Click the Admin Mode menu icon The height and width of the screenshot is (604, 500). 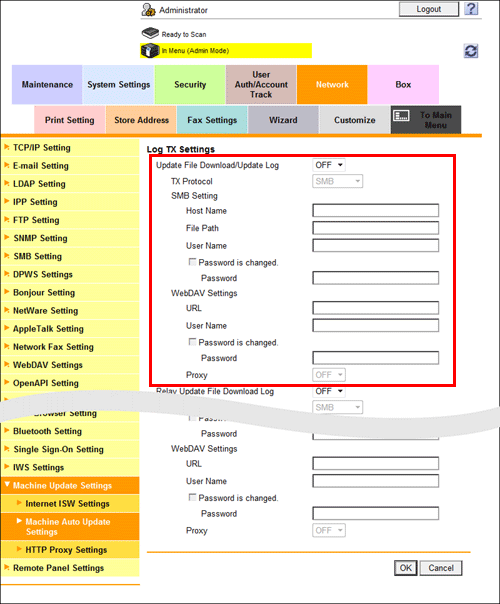[150, 50]
